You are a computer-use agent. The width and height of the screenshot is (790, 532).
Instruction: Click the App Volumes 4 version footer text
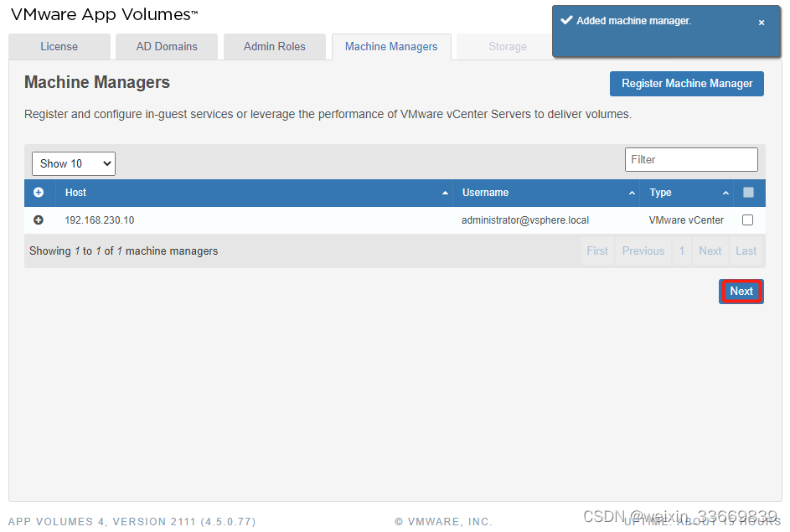tap(132, 522)
